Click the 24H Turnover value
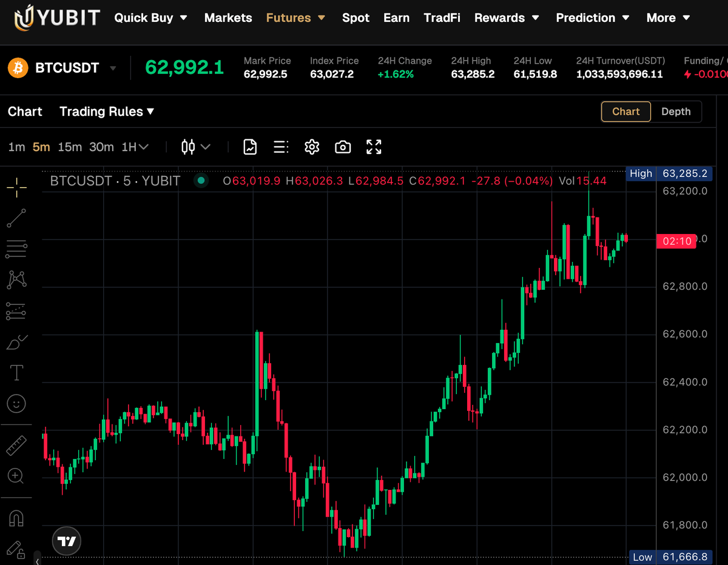 pyautogui.click(x=619, y=75)
